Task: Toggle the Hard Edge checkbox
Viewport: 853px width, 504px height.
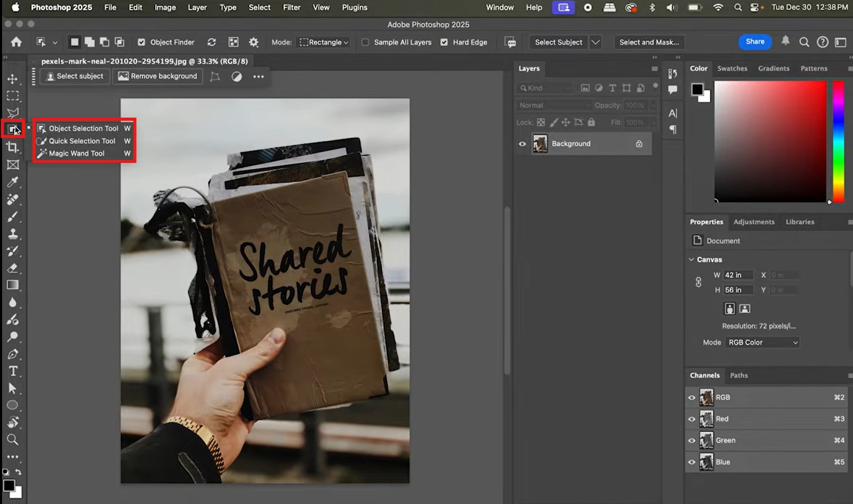Action: coord(444,42)
